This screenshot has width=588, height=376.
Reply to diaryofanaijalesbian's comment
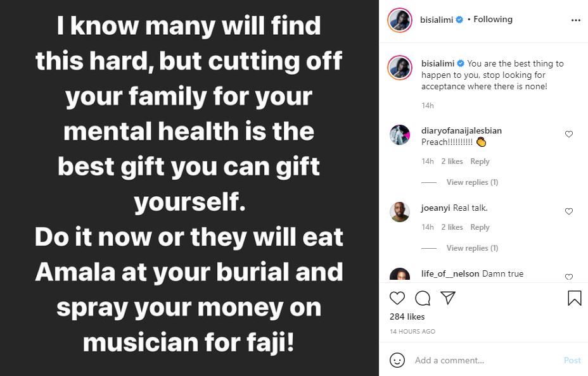point(480,161)
